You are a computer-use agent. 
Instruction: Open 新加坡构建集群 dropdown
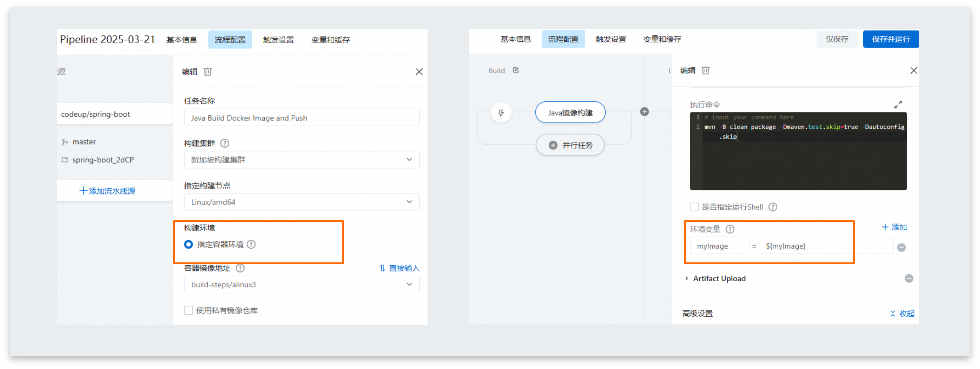click(301, 159)
